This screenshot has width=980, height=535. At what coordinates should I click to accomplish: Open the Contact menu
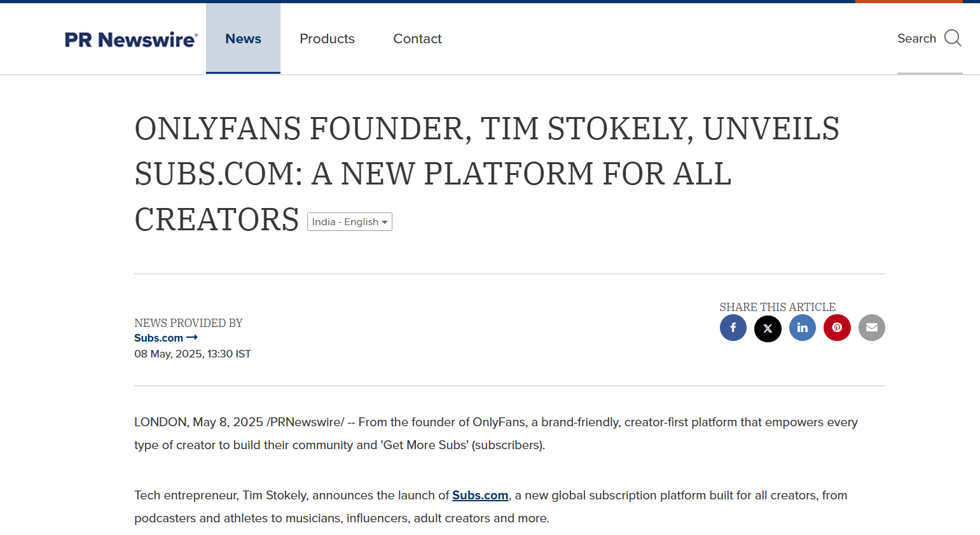417,39
